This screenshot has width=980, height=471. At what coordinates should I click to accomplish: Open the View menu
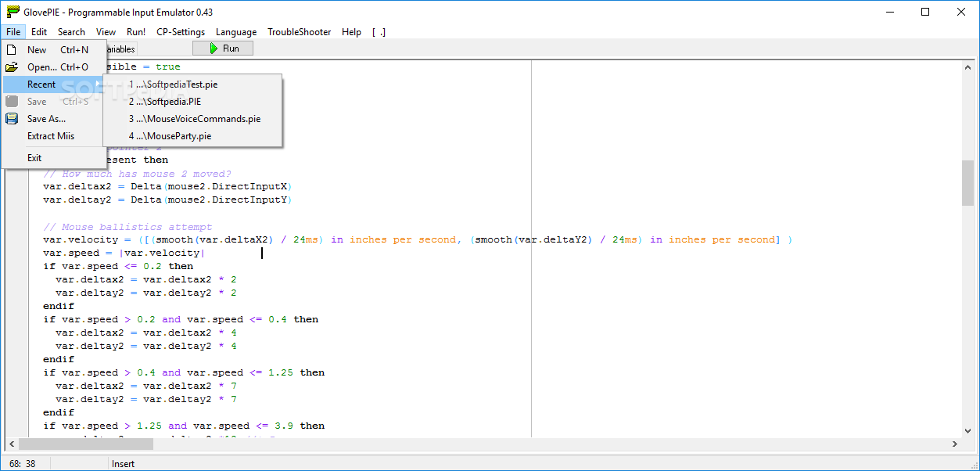(106, 32)
